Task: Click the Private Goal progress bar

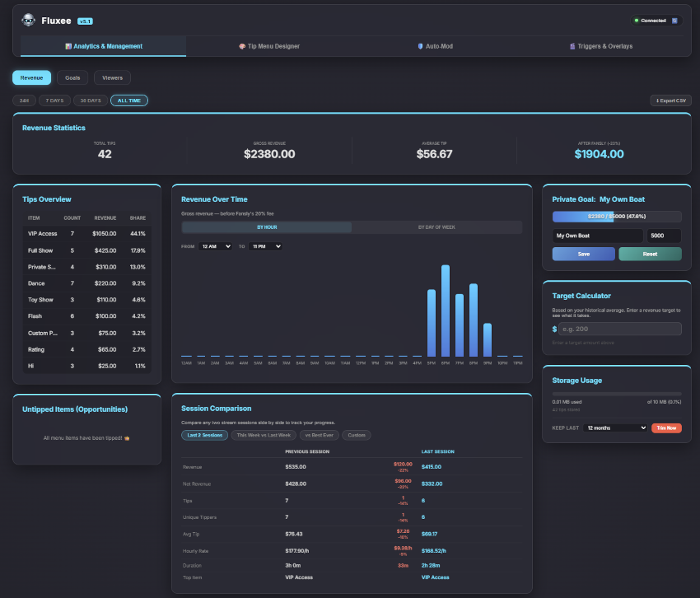Action: pyautogui.click(x=616, y=216)
